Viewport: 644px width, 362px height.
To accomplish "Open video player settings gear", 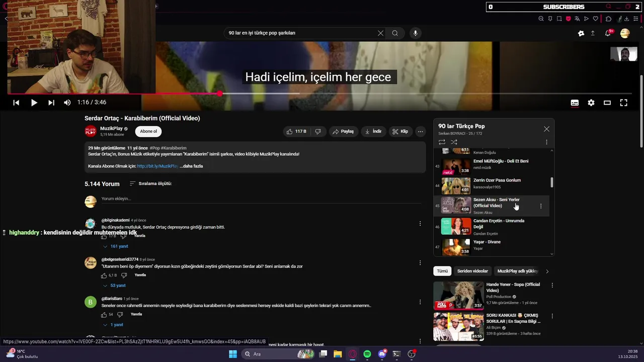I will (x=591, y=103).
